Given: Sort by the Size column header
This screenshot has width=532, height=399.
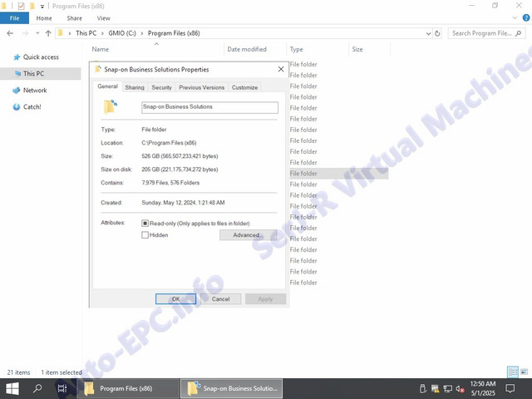Looking at the screenshot, I should [x=357, y=49].
